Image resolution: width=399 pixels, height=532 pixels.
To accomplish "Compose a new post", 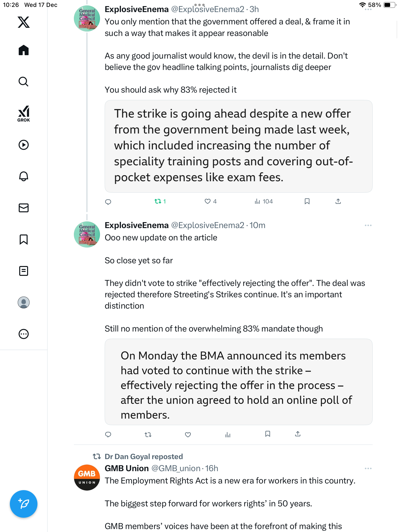I will pyautogui.click(x=24, y=504).
